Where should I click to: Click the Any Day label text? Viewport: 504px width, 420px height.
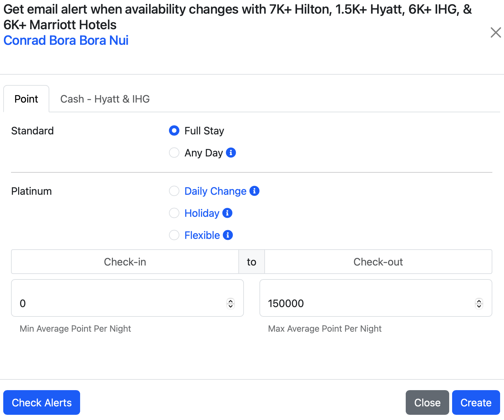click(204, 153)
